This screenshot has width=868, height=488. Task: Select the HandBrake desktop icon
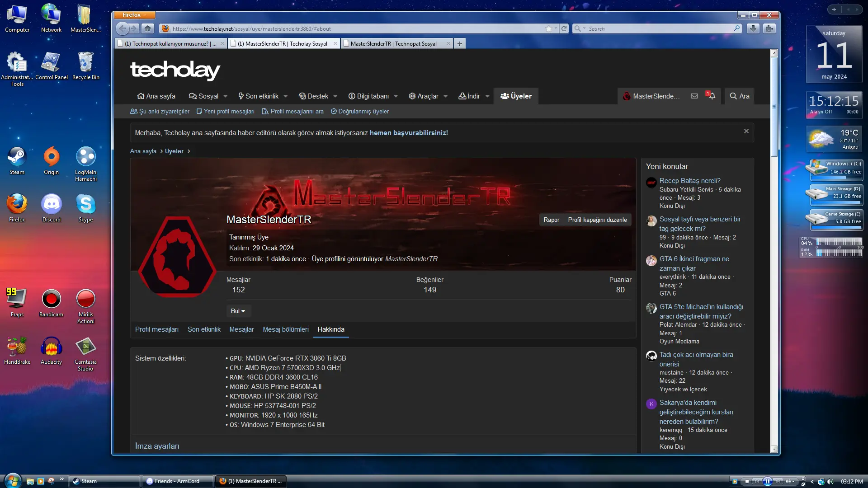(17, 351)
